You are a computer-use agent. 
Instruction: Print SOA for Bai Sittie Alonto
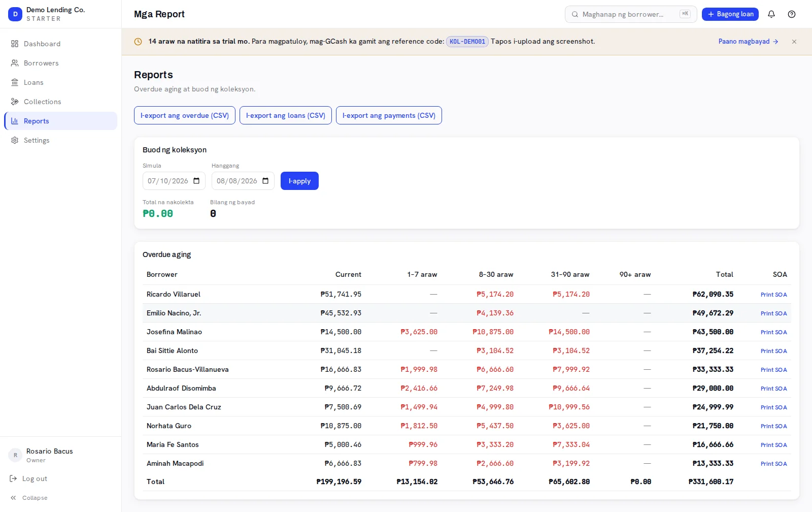click(x=773, y=351)
